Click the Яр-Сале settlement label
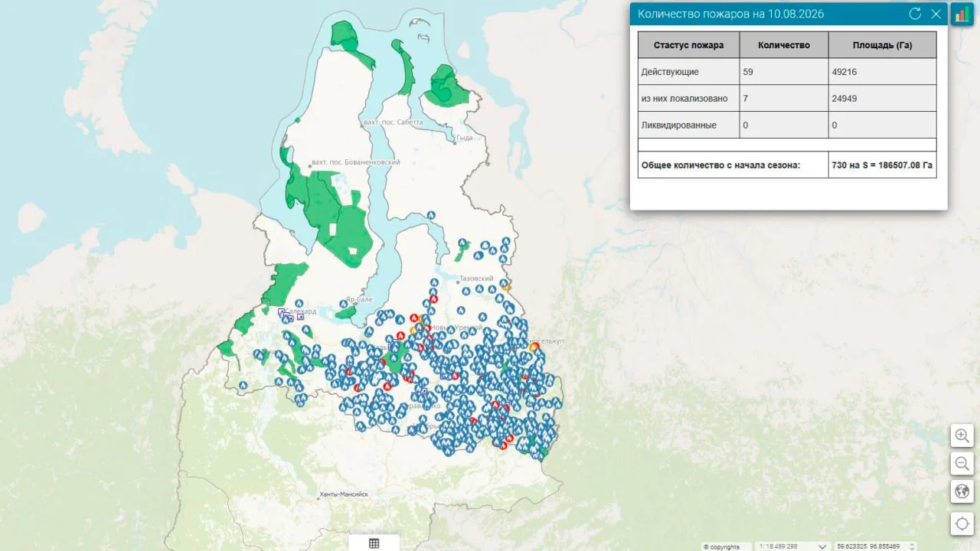Viewport: 980px width, 551px height. 358,300
